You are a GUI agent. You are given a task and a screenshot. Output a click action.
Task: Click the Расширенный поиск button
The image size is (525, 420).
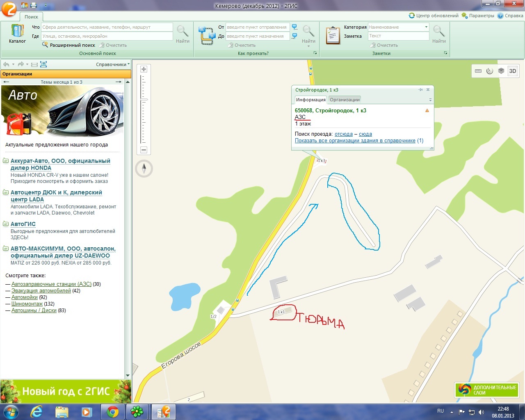point(69,45)
